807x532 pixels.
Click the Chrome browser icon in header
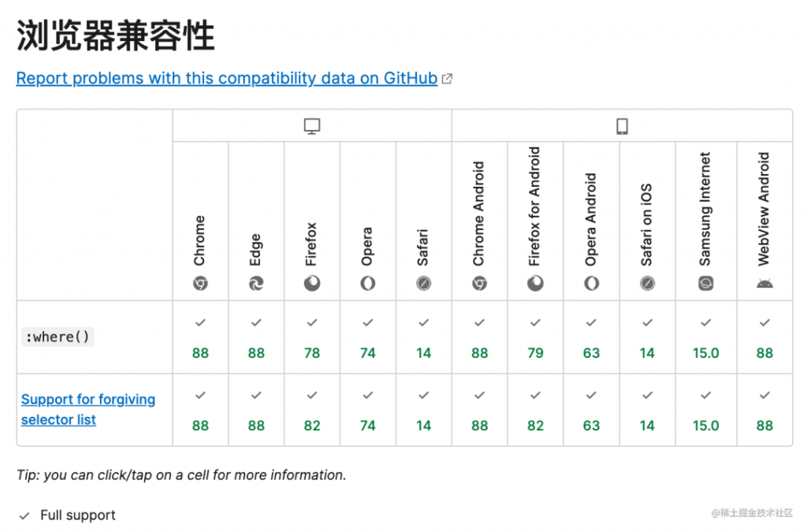point(200,284)
